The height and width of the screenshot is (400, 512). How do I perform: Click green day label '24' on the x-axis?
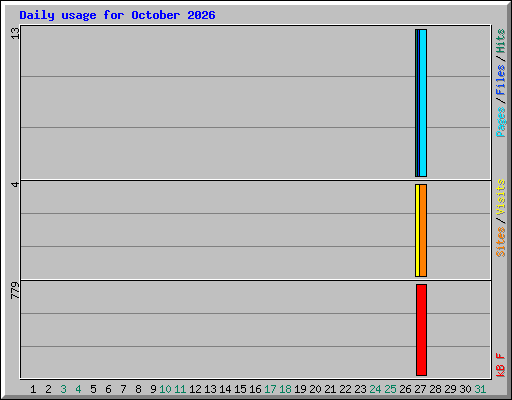point(375,389)
